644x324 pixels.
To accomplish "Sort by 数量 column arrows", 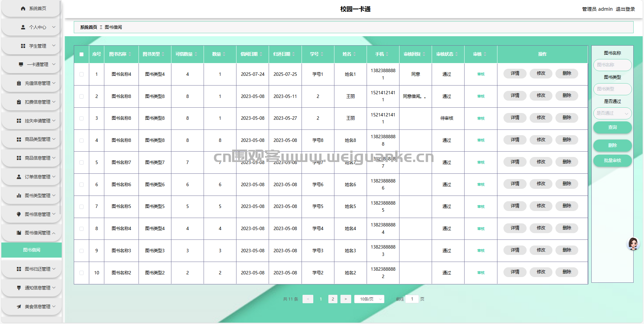I will [x=224, y=54].
